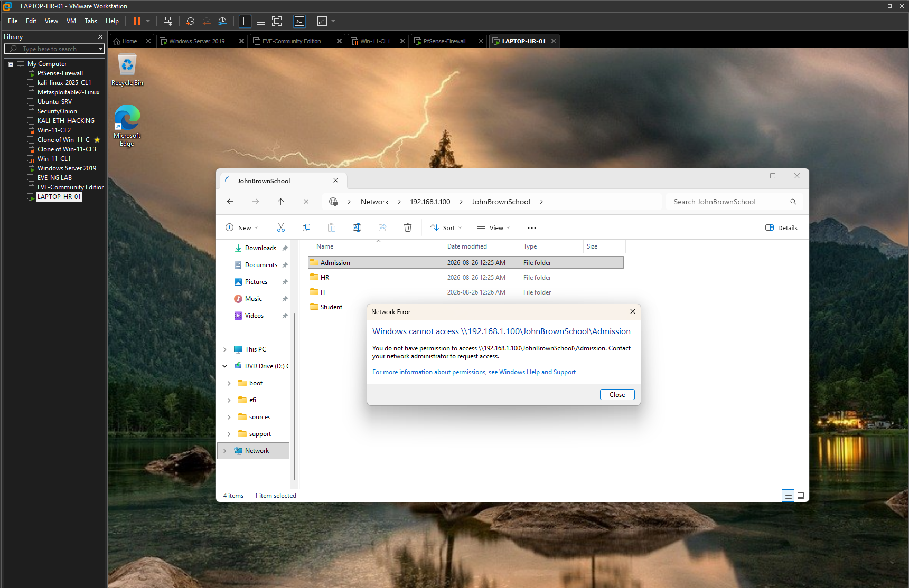Close the Network Error dialog via Close button

tap(617, 395)
